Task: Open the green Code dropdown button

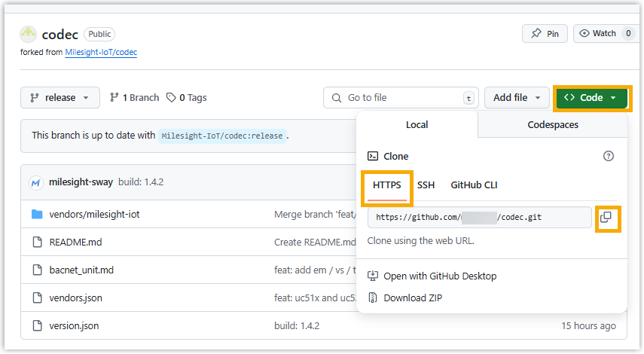Action: 591,98
